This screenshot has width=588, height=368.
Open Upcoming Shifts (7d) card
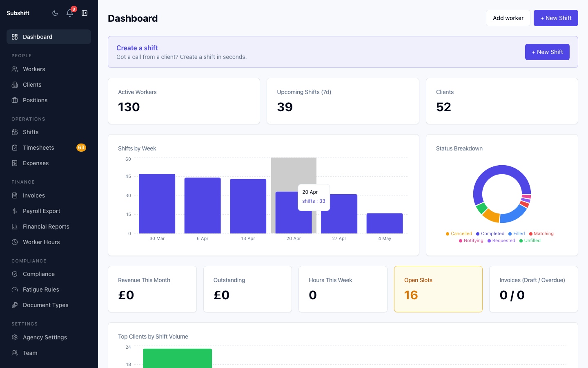tap(343, 101)
